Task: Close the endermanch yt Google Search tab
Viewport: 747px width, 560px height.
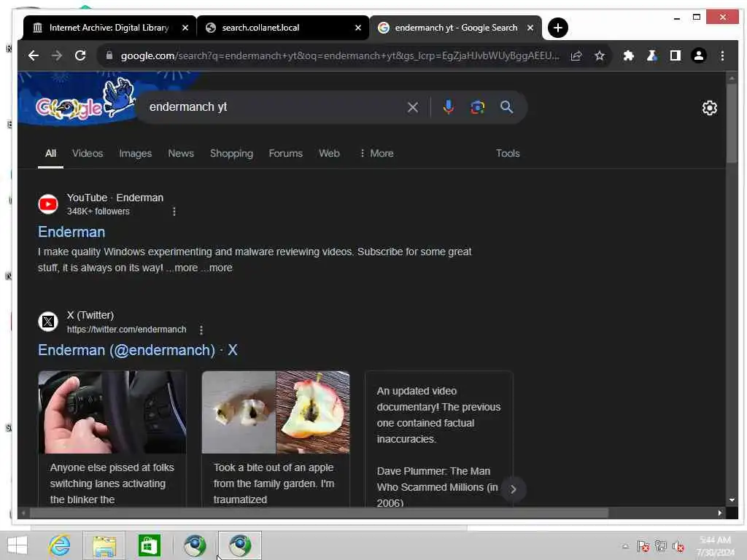Action: click(x=530, y=28)
